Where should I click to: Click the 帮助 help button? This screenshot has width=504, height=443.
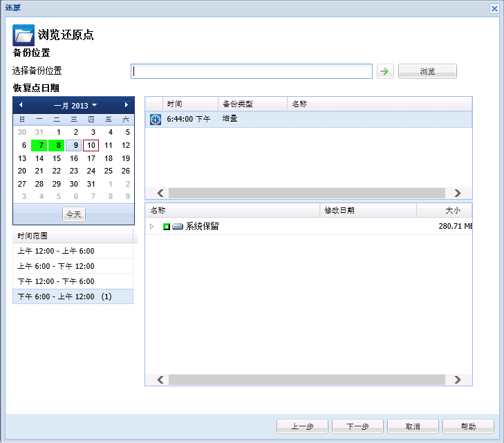468,426
